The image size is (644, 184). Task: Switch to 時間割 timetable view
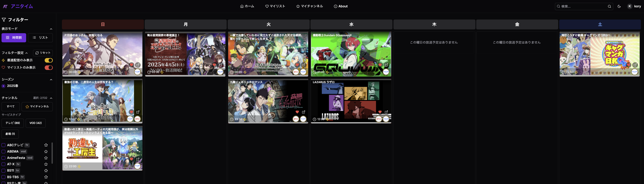click(x=14, y=38)
